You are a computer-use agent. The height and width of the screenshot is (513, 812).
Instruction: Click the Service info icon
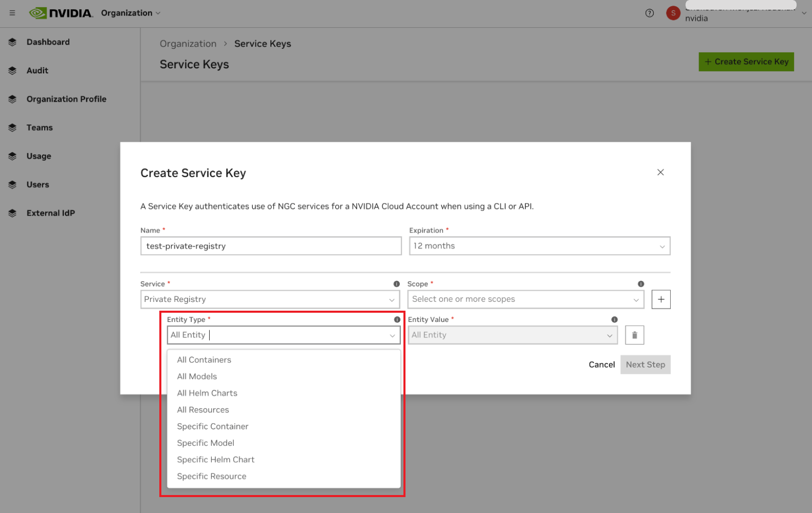click(x=396, y=284)
